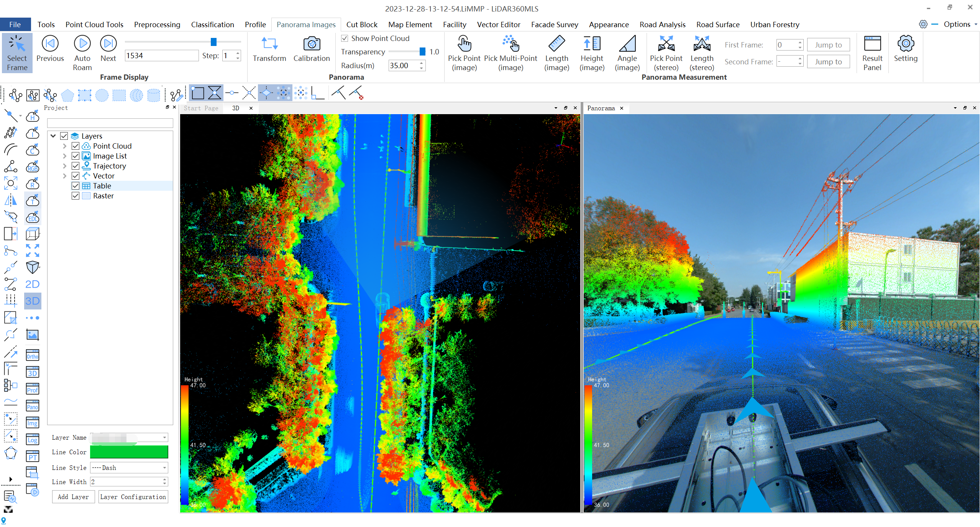
Task: Open the Prof window icon
Action: click(x=33, y=389)
